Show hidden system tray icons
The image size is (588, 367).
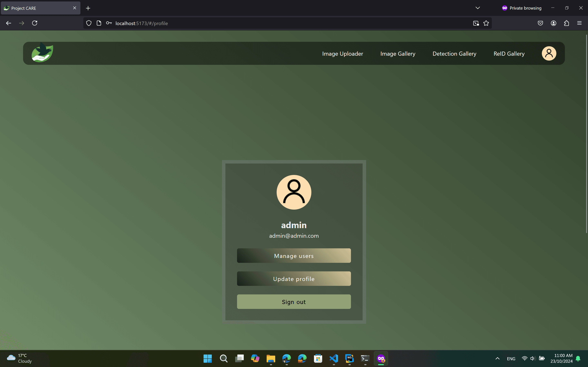pyautogui.click(x=497, y=358)
